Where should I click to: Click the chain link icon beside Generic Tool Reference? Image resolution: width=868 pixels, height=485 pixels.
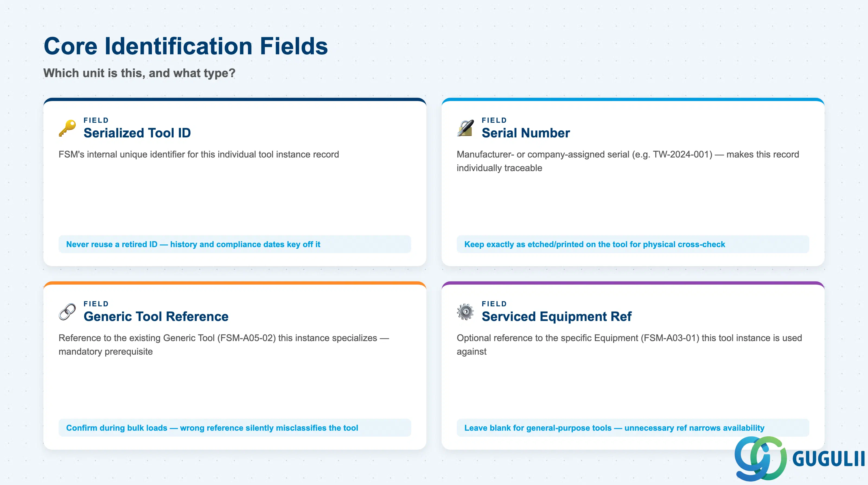click(67, 312)
